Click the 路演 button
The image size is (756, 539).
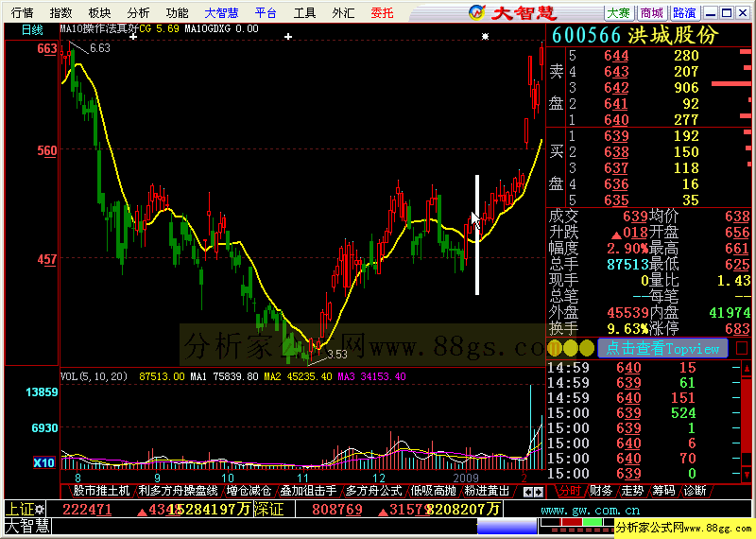click(x=684, y=12)
